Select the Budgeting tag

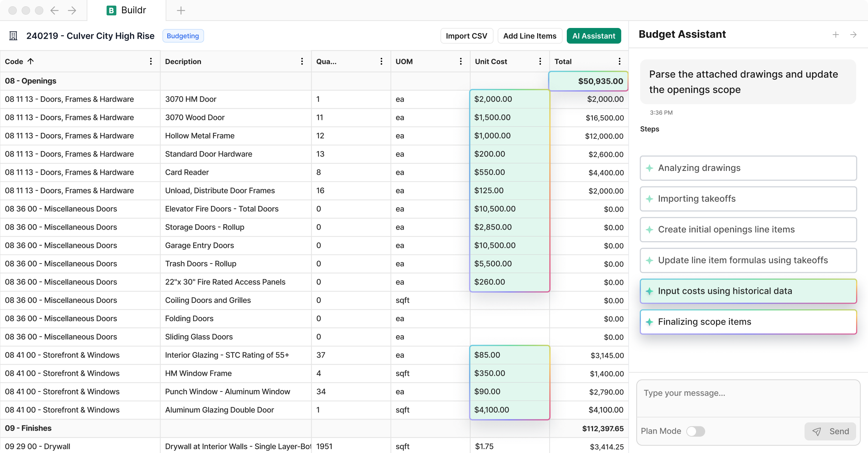[183, 36]
